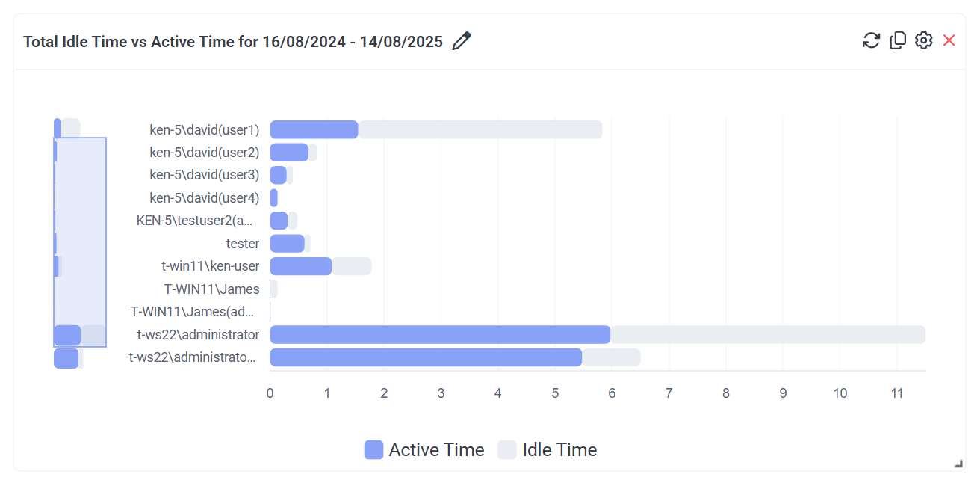Click the widget title text
Image resolution: width=980 pixels, height=483 pixels.
pos(233,42)
